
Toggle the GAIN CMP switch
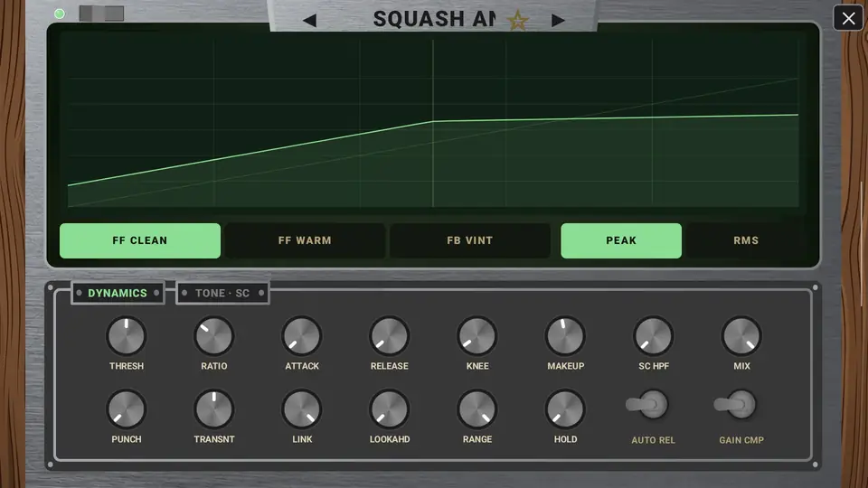coord(736,405)
